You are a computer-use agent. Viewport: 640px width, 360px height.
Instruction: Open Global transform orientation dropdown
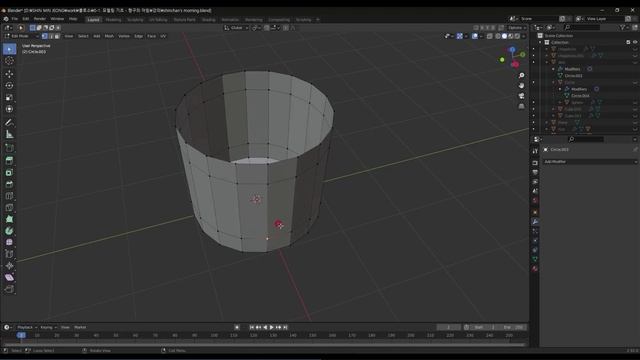pos(236,28)
